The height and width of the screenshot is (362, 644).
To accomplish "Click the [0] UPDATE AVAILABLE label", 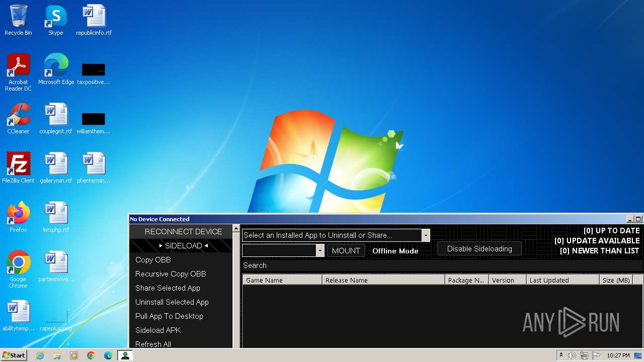I will [x=597, y=241].
